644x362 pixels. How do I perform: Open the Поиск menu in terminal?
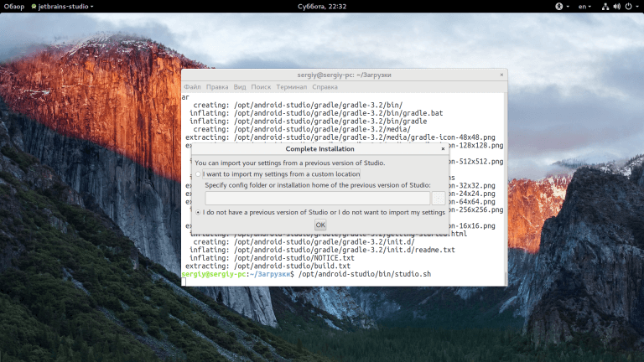[261, 87]
